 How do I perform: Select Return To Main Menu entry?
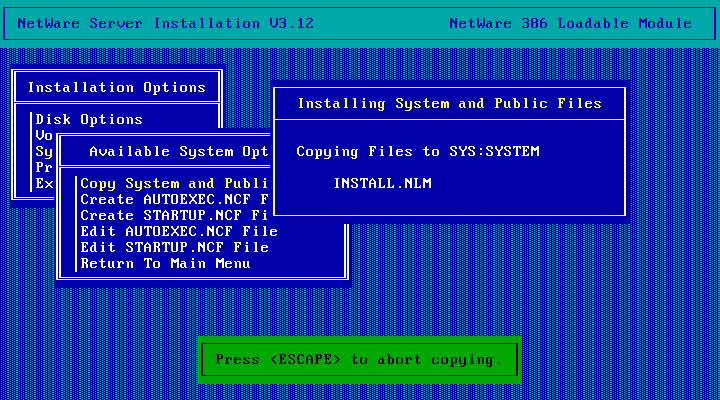click(165, 263)
